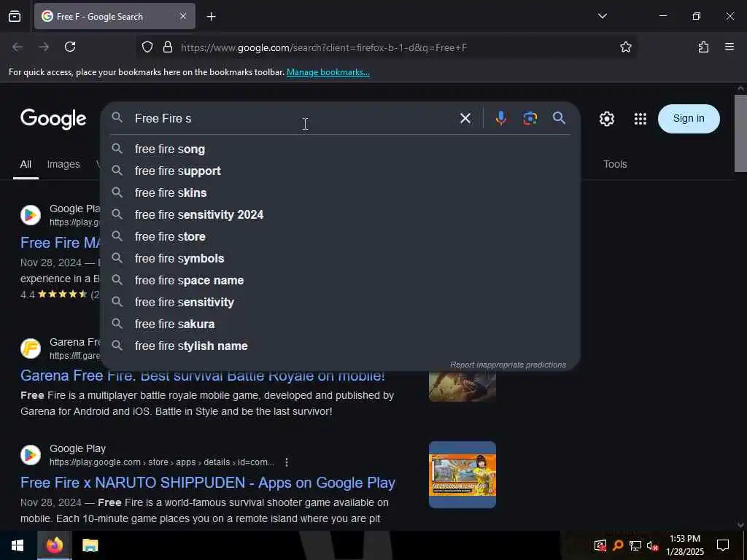Choose suggestion free fire sakura
747x560 pixels.
(340, 324)
